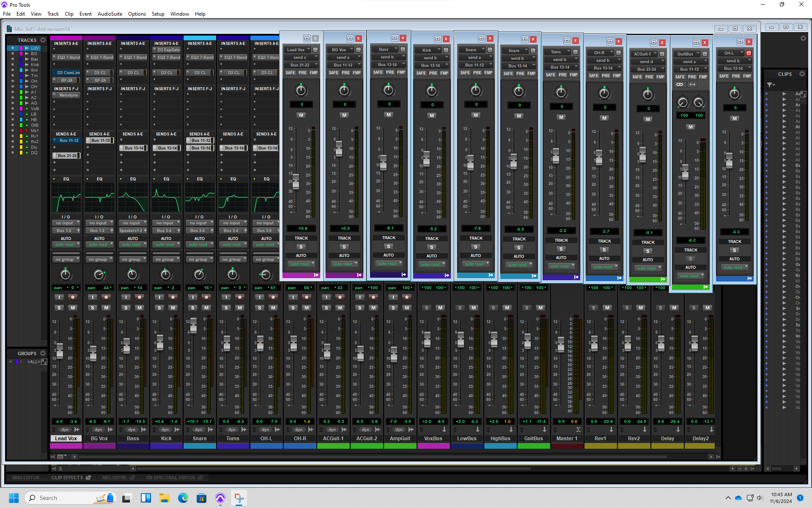This screenshot has width=812, height=508.
Task: Solo the Bass track in the mixer
Action: coord(126,308)
